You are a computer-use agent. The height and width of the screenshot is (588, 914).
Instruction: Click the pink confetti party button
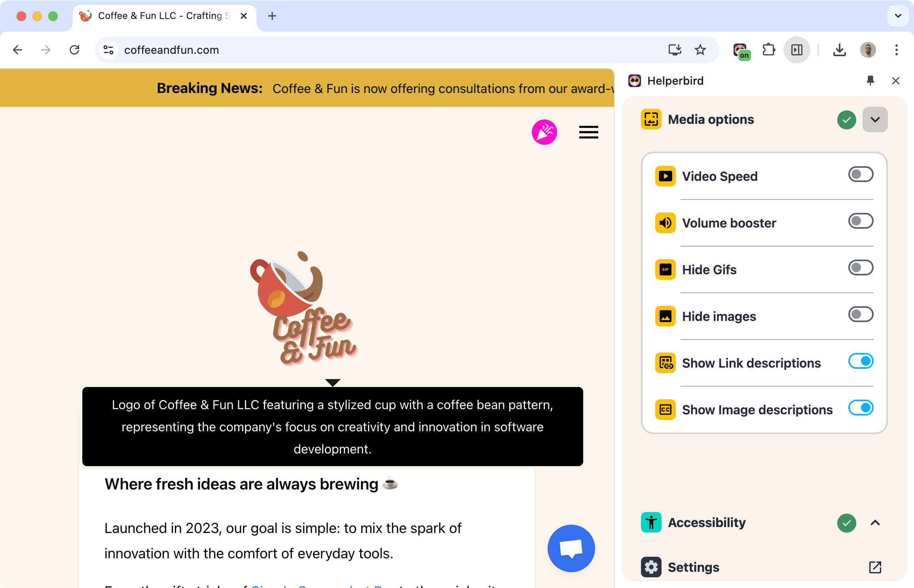click(x=544, y=132)
